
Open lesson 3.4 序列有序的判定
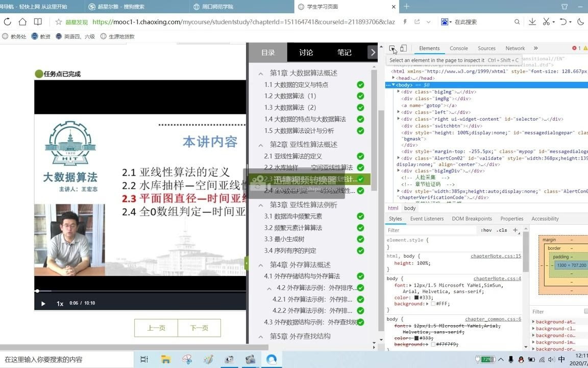tap(290, 250)
